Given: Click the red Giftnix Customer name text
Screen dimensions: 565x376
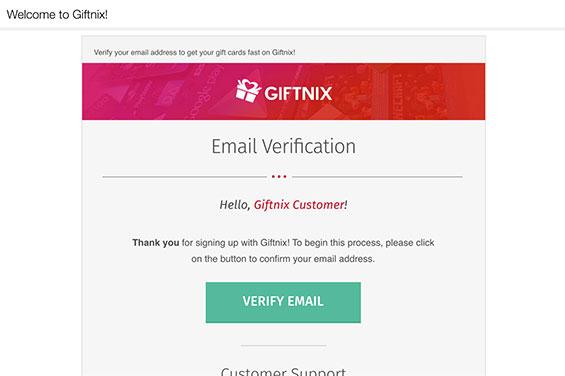Looking at the screenshot, I should tap(299, 205).
